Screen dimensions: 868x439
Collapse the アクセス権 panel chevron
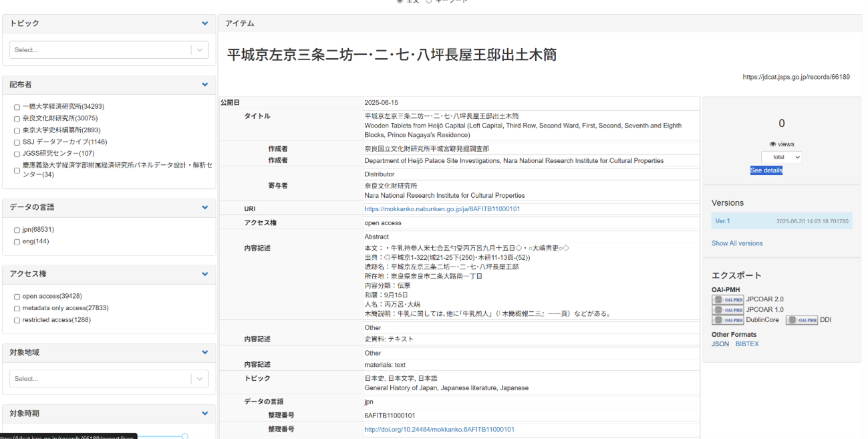(205, 274)
